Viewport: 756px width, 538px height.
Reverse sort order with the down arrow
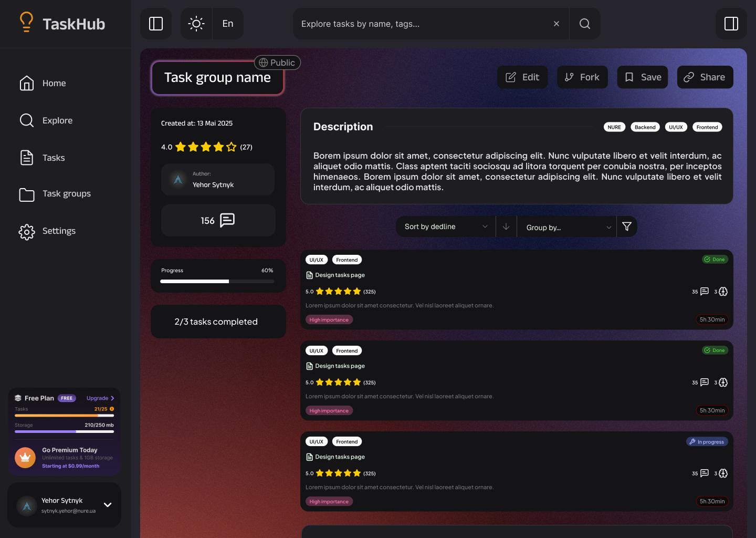(506, 226)
